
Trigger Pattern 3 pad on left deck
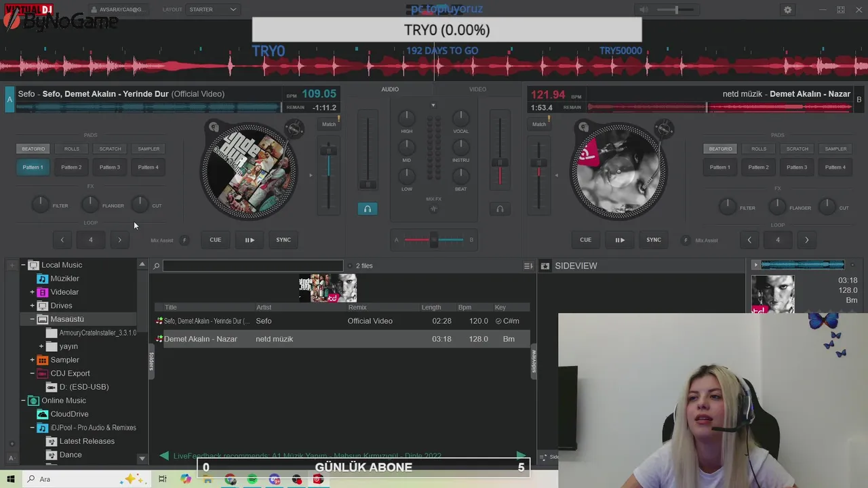(110, 167)
